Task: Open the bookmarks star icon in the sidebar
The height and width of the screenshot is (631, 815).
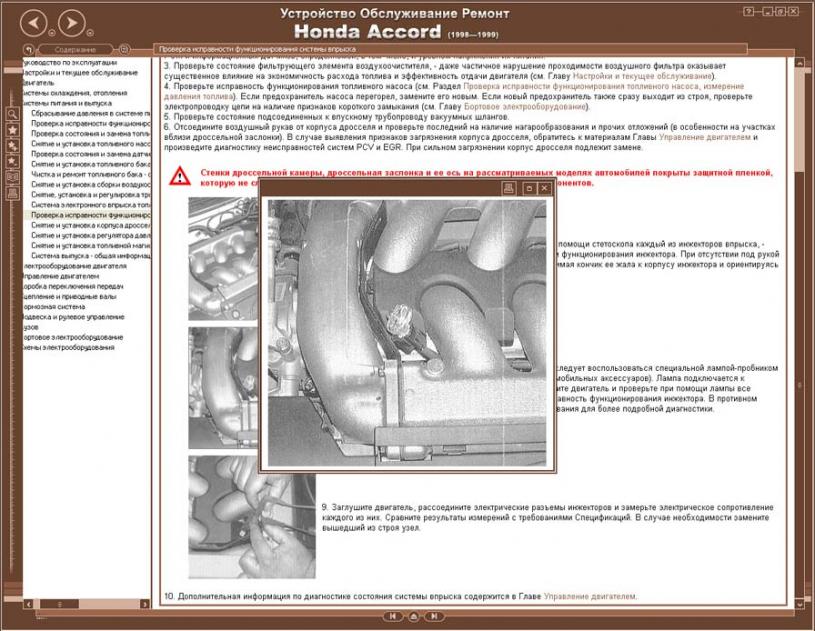Action: (x=12, y=130)
